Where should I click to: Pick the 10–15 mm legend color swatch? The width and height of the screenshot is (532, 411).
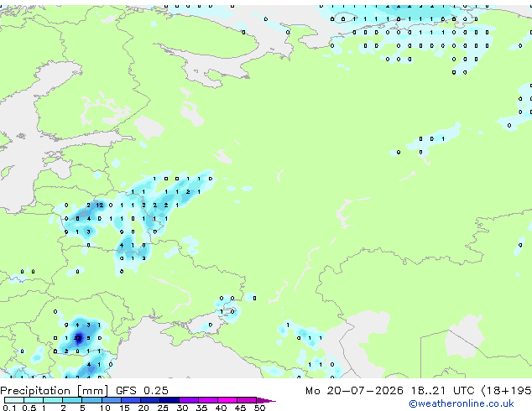pos(111,400)
